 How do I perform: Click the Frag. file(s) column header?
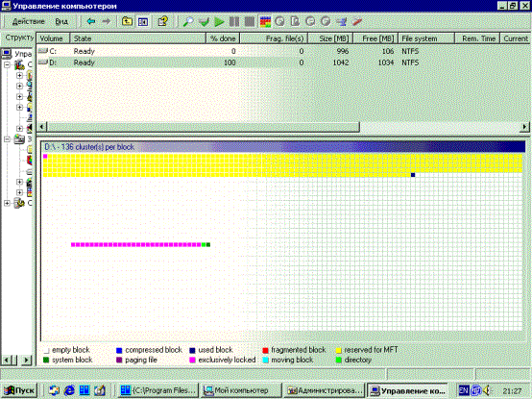(274, 38)
